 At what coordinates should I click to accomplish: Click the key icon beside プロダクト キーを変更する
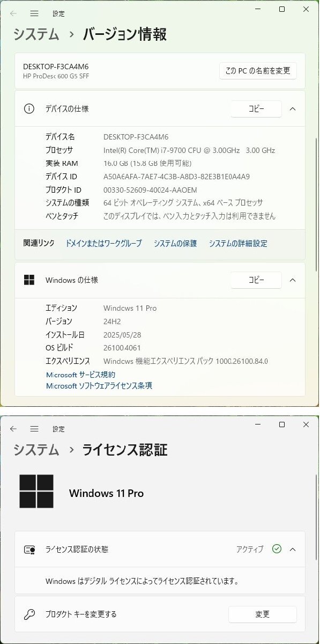click(x=29, y=614)
